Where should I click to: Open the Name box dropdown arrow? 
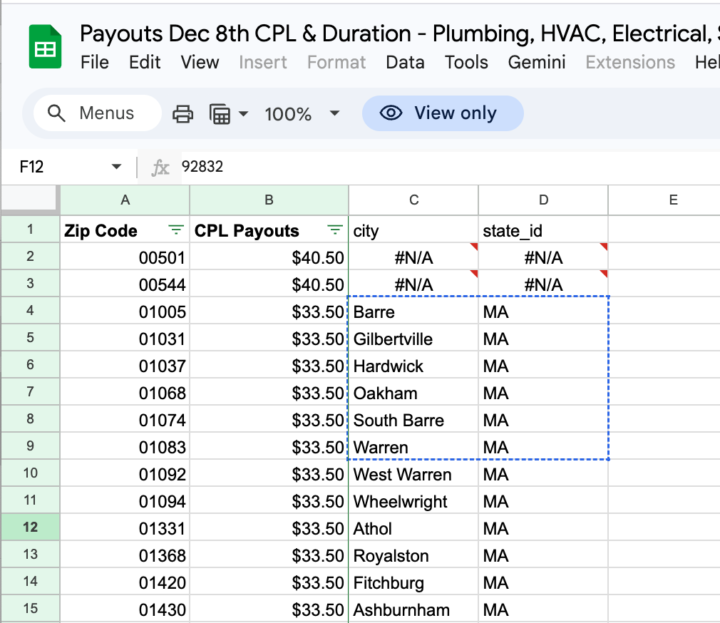(117, 167)
